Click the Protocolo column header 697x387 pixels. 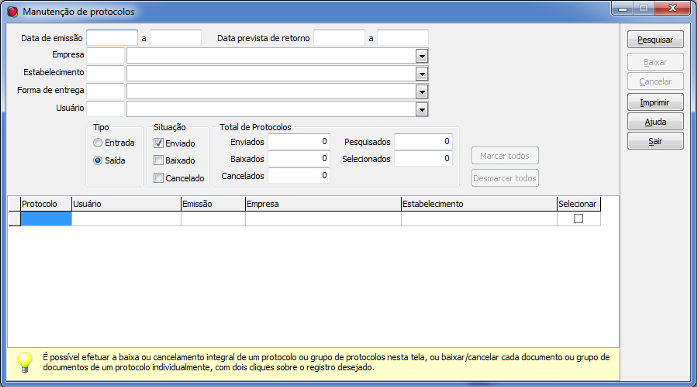[46, 204]
